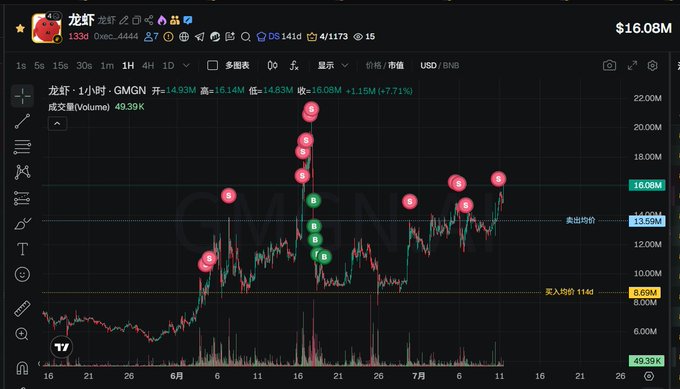Screen dimensions: 680x389
Task: Click the topmost S sell marker near 21M
Action: [x=311, y=109]
